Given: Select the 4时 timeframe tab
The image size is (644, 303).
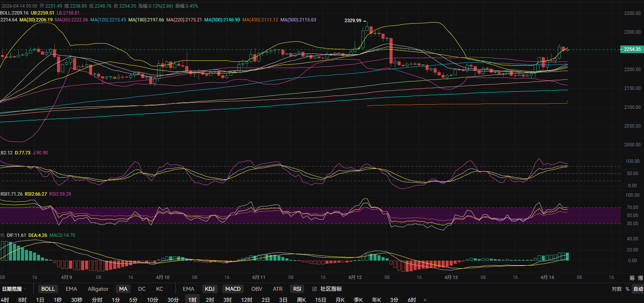Looking at the screenshot, I should pos(5,300).
